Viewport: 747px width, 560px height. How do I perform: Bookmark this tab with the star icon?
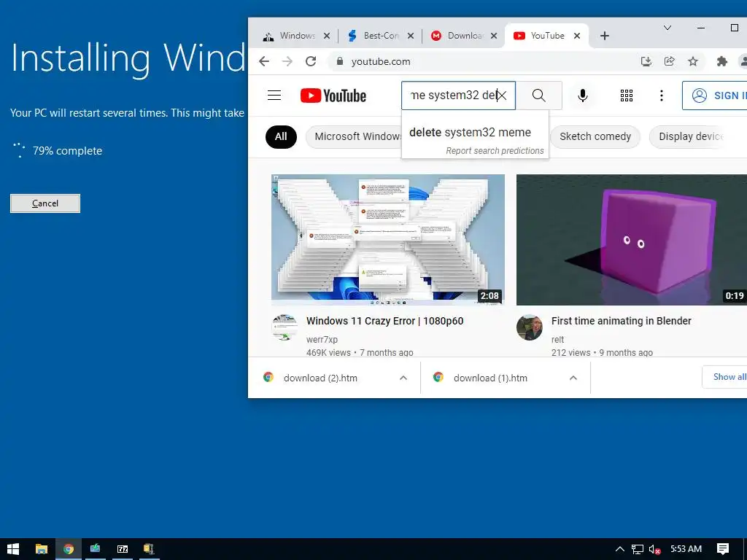coord(693,61)
